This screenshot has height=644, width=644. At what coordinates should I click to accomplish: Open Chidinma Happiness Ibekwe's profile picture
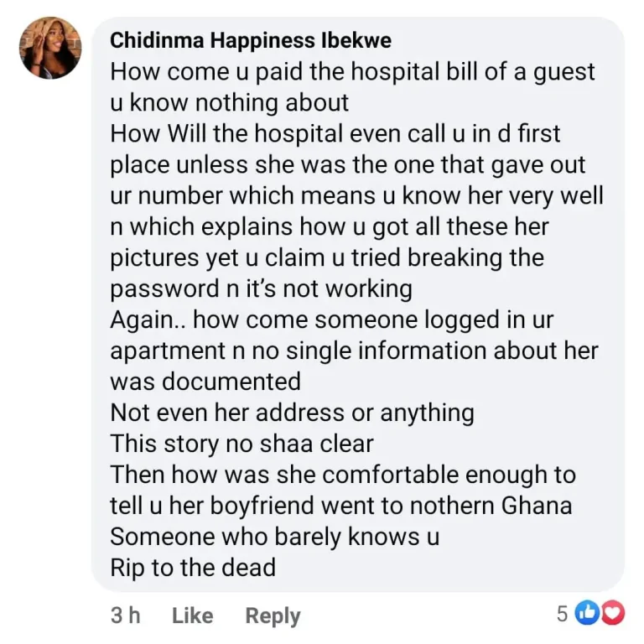[x=50, y=47]
